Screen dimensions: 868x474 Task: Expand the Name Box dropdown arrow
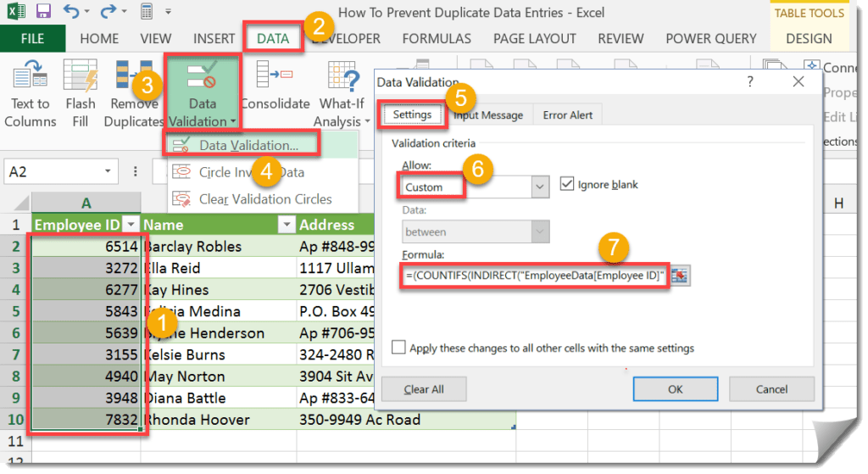click(108, 171)
